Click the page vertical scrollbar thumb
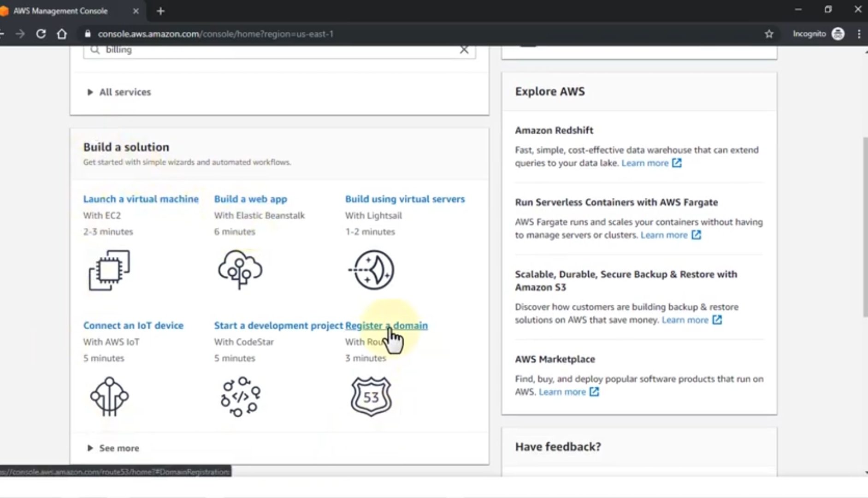 865,226
